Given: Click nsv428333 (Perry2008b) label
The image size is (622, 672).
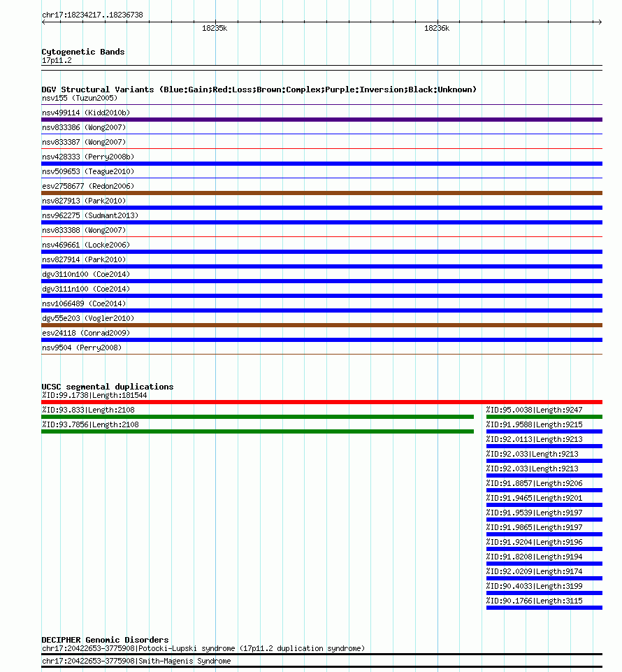Looking at the screenshot, I should click(x=88, y=157).
